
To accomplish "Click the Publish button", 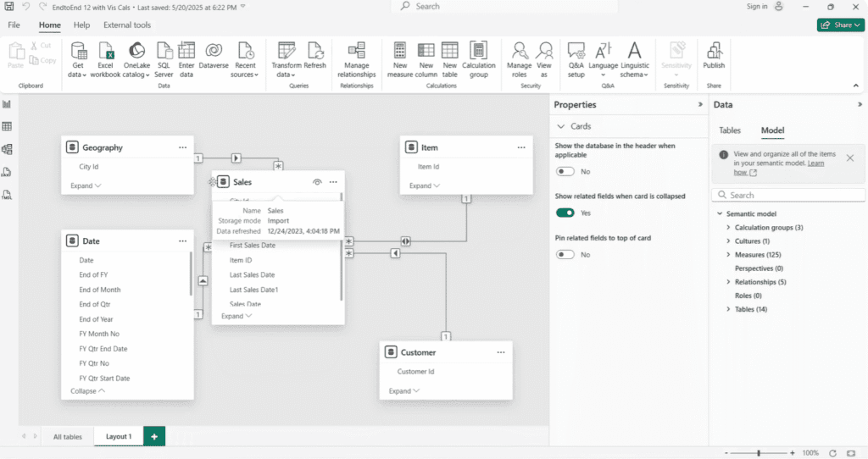I will [714, 57].
